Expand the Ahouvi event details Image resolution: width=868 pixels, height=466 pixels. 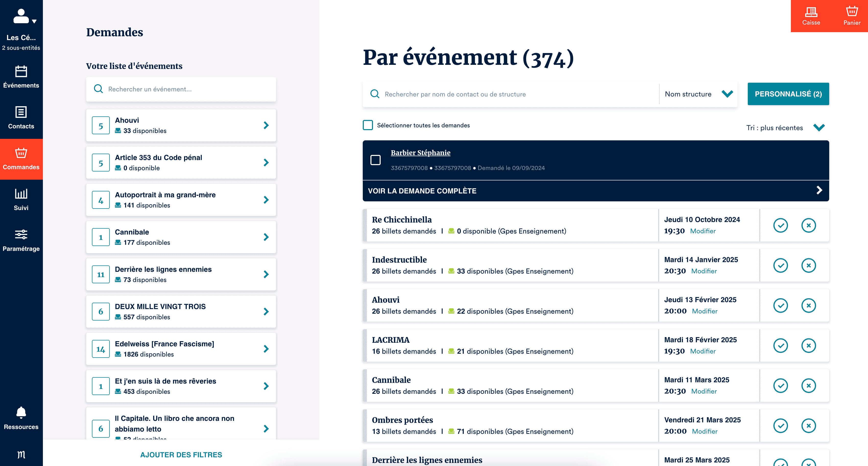[x=266, y=125]
